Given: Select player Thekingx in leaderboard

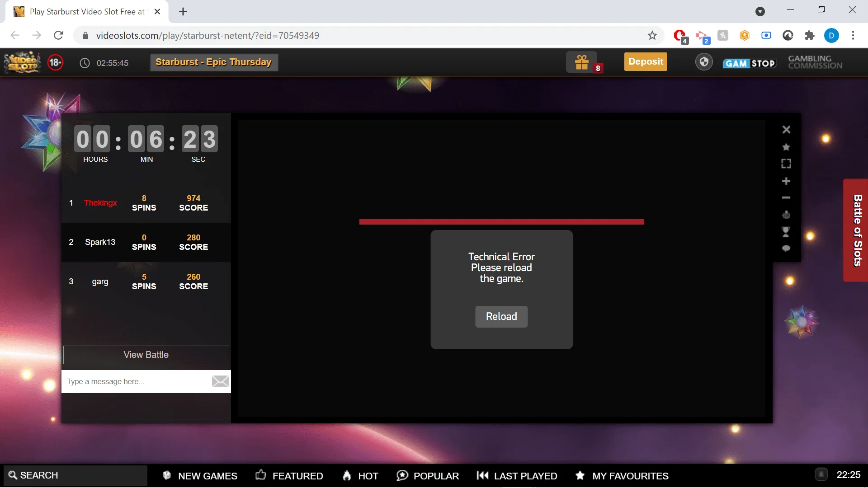Looking at the screenshot, I should (x=100, y=203).
